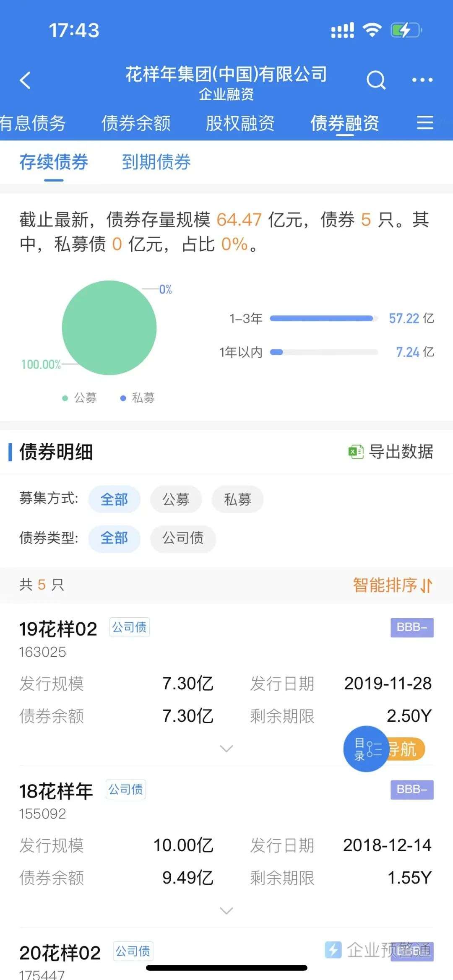
Task: Open bond 19花样02 title
Action: coord(58,629)
